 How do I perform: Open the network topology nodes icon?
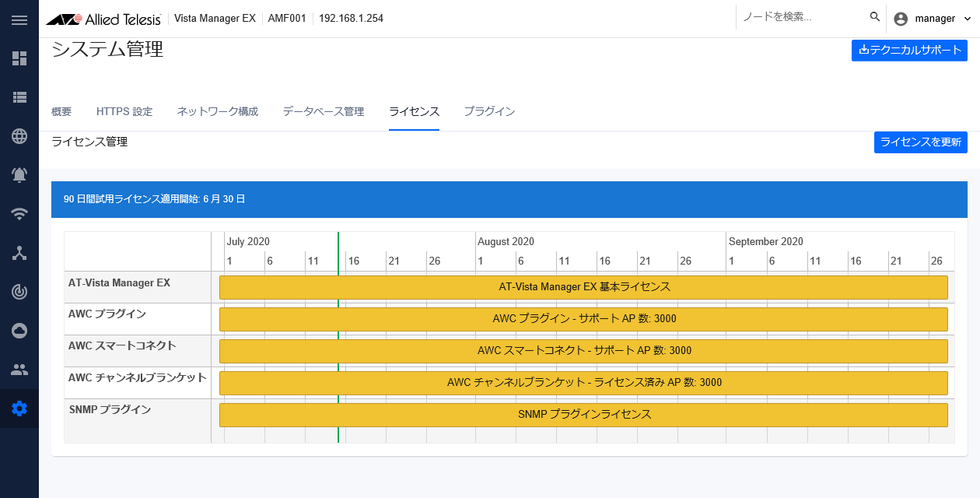coord(19,253)
